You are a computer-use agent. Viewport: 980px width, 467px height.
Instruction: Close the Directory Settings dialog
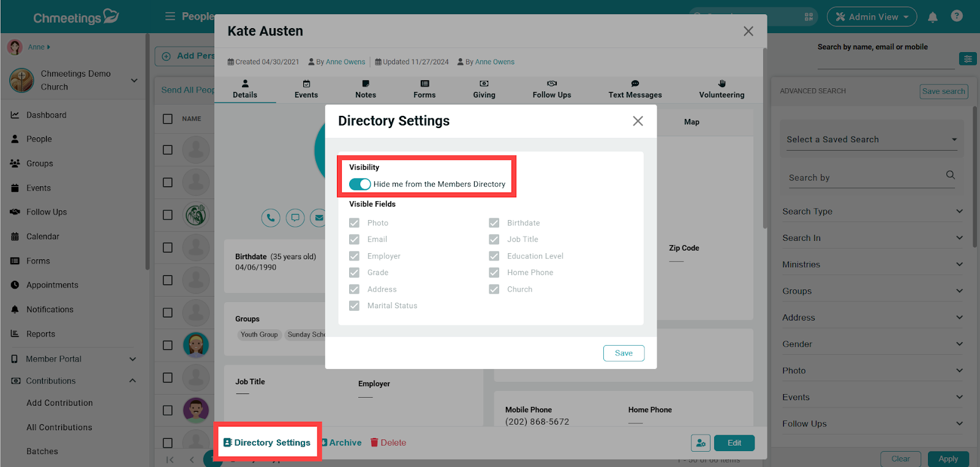(x=638, y=121)
